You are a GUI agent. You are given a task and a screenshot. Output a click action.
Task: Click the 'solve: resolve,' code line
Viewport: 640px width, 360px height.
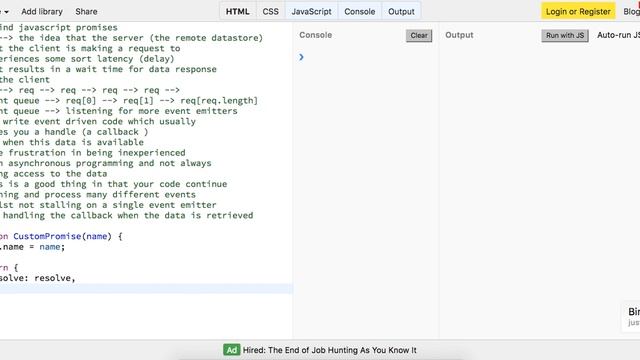[x=38, y=278]
